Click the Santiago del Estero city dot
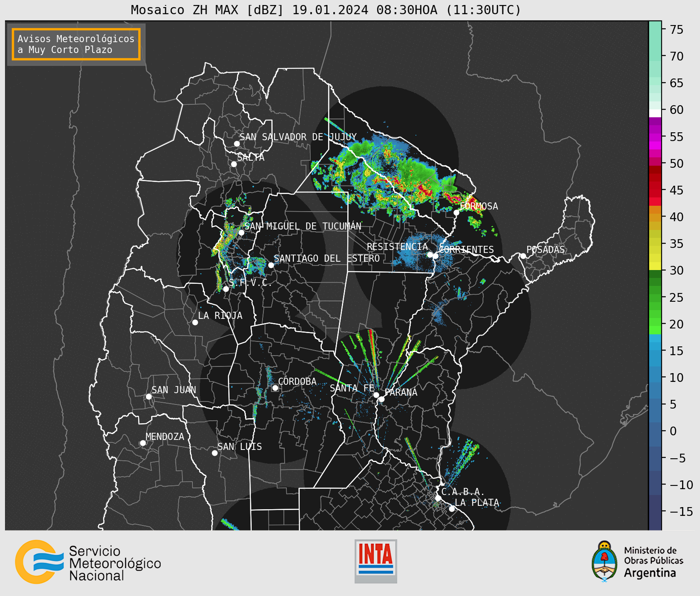The image size is (700, 596). [x=271, y=265]
